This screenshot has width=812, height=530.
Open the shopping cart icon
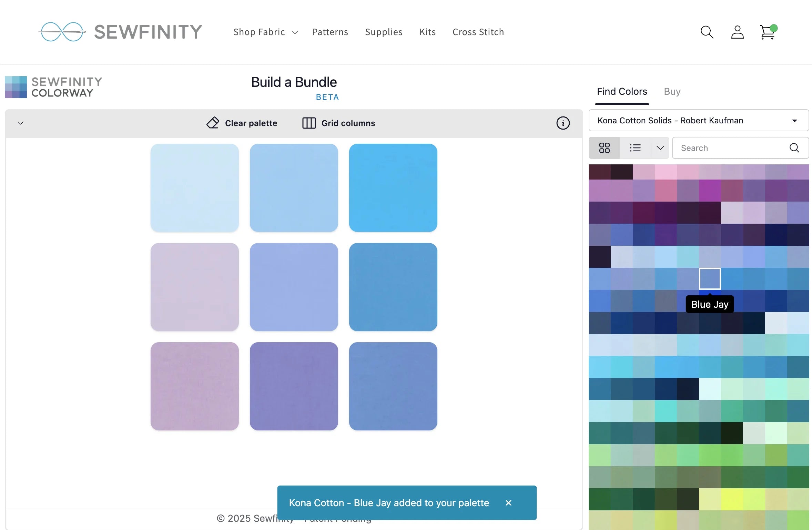(x=768, y=33)
